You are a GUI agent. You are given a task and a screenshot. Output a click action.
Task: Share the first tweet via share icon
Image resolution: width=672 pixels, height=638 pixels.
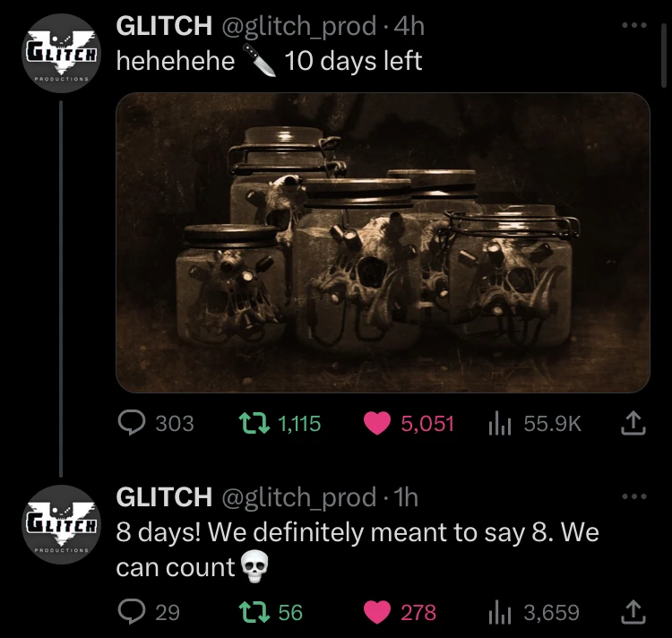click(633, 423)
